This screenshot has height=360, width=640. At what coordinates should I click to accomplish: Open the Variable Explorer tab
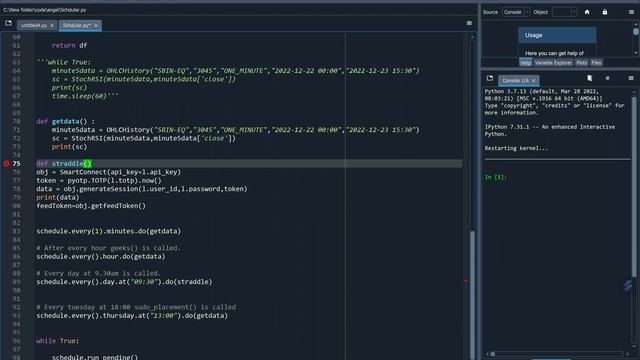click(x=553, y=63)
